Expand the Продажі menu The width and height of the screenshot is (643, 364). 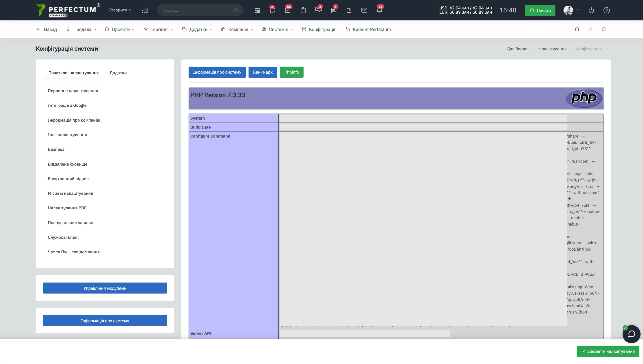[81, 29]
